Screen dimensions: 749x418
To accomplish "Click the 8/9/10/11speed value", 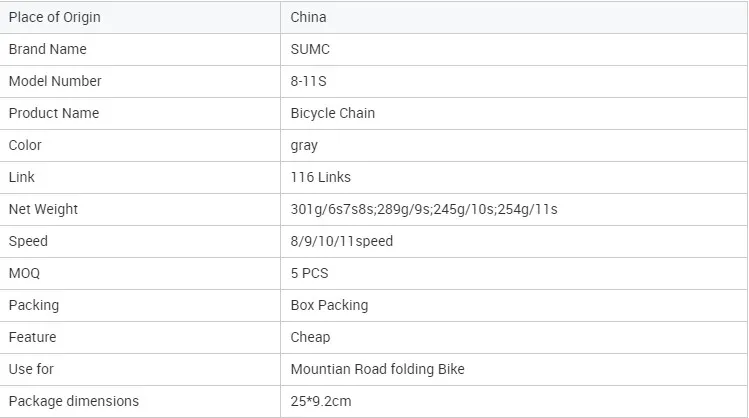I will pyautogui.click(x=342, y=241).
